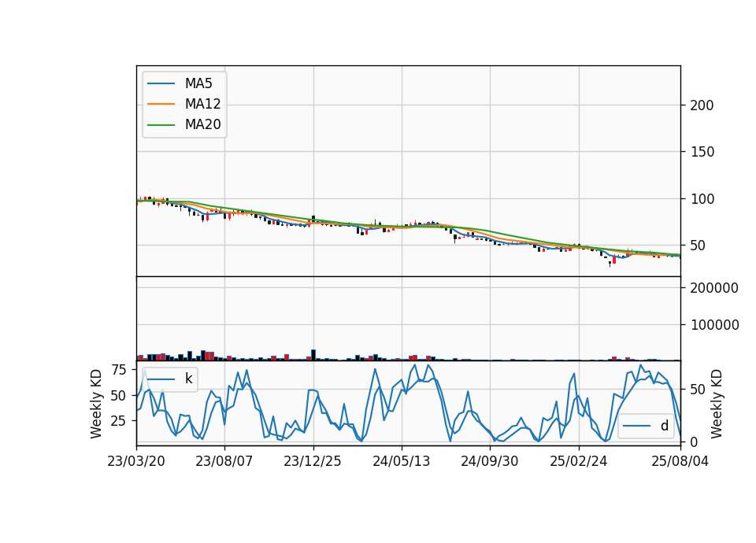Click the 0 tick on right KD axis
The height and width of the screenshot is (543, 756).
694,441
